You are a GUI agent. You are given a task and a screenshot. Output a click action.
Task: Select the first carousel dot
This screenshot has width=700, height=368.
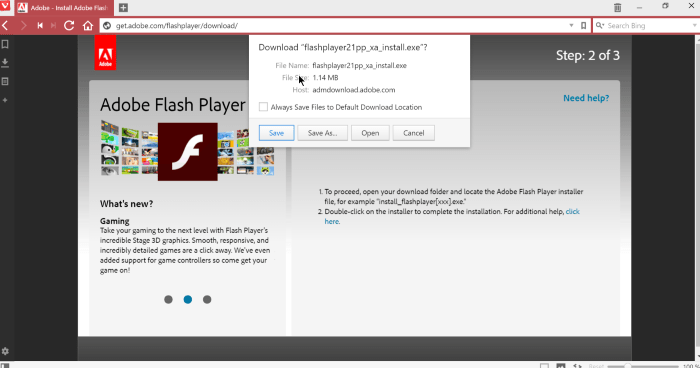pyautogui.click(x=168, y=300)
